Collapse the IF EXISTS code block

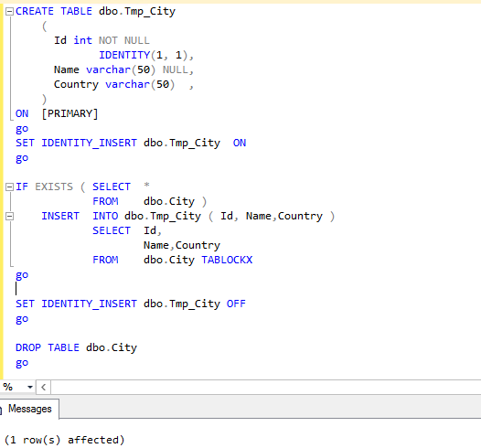click(9, 187)
